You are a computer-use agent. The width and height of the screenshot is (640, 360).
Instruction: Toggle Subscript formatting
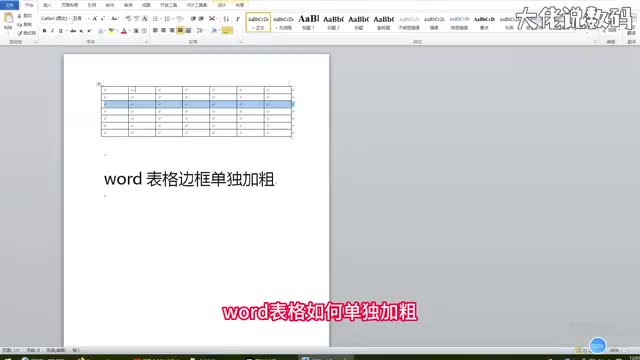coord(81,31)
